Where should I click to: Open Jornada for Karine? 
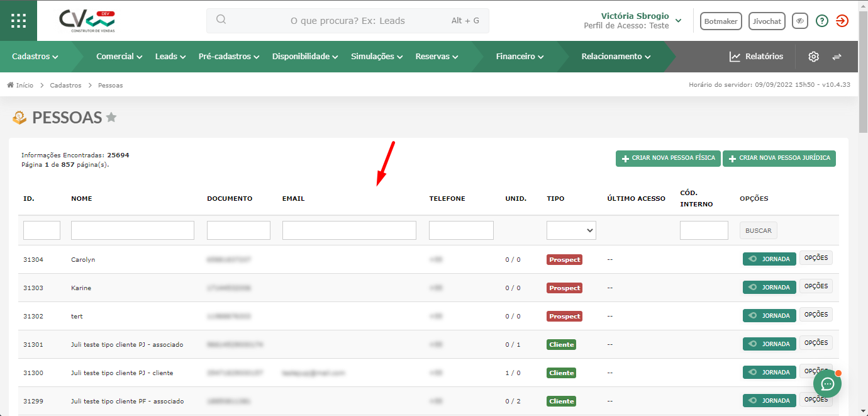[x=769, y=287]
